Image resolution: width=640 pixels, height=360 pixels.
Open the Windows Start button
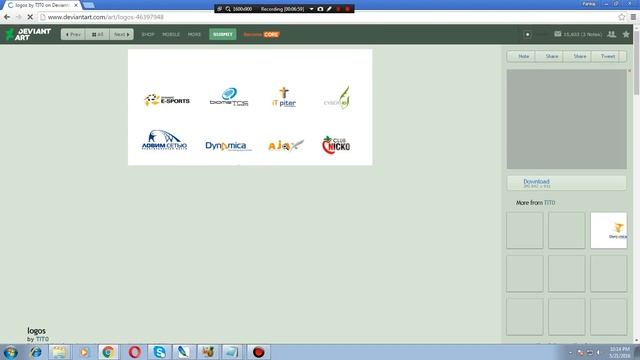tap(10, 352)
